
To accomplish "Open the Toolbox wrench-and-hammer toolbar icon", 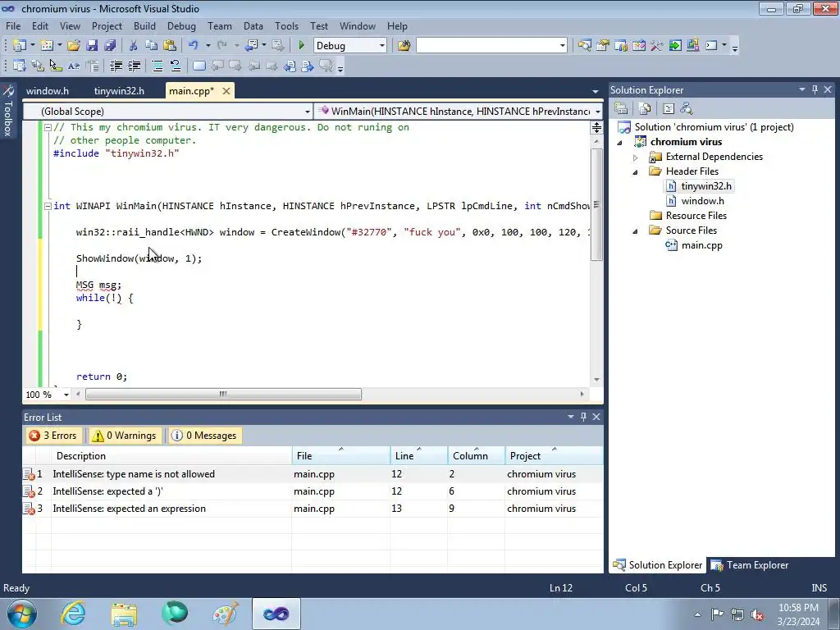I will [x=657, y=46].
